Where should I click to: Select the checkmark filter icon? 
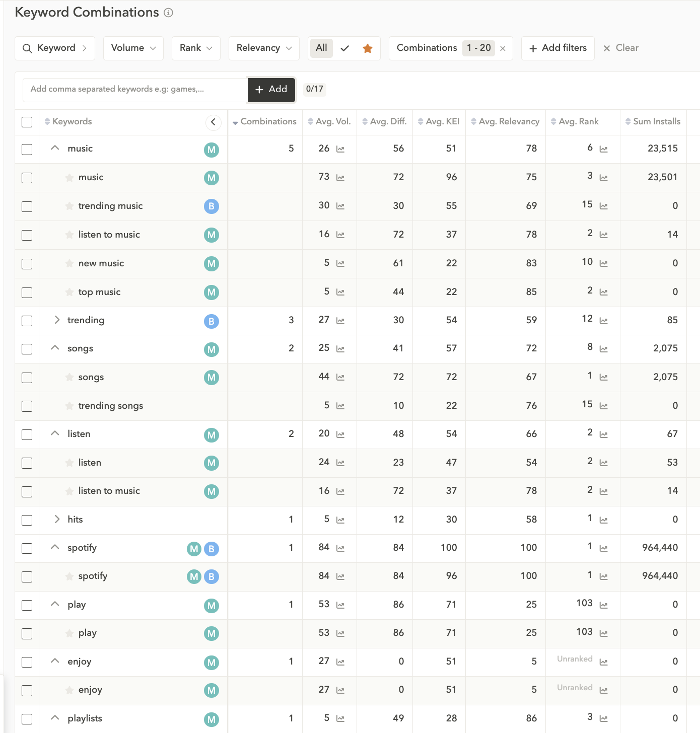pyautogui.click(x=345, y=48)
